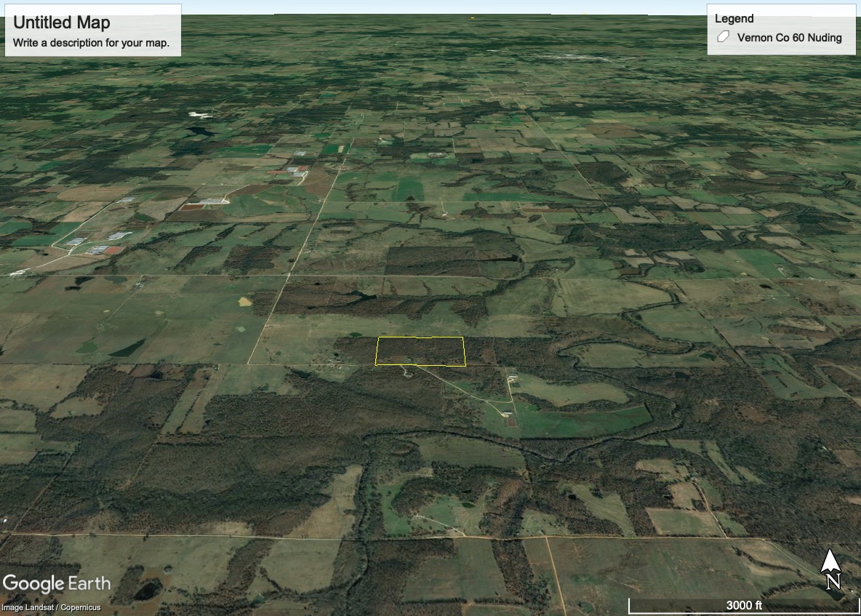Select the 'Legend' heading

click(x=734, y=19)
